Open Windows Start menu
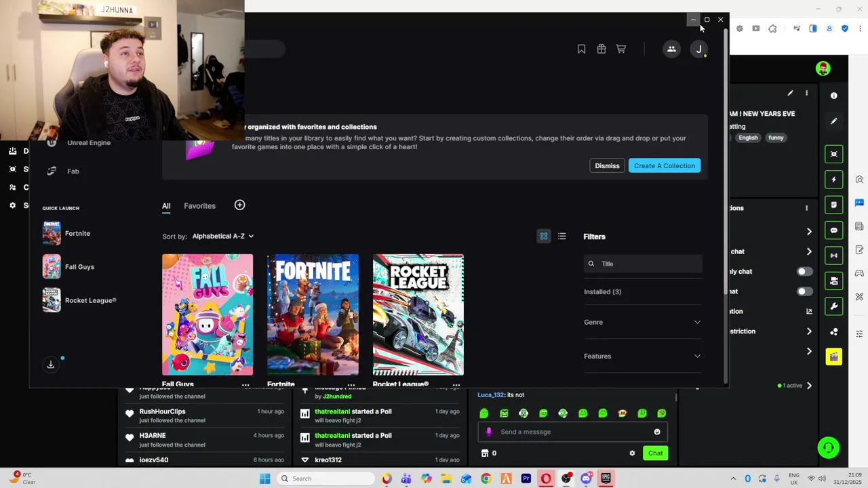 point(265,479)
